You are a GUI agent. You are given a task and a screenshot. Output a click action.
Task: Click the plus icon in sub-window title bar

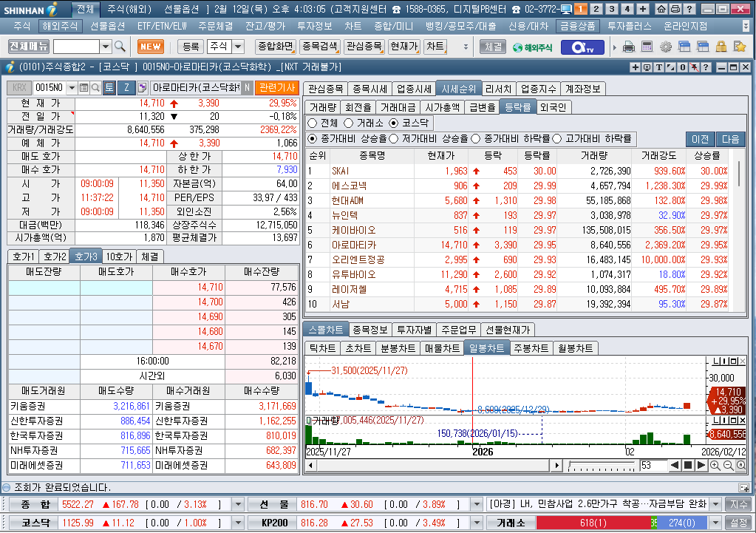point(635,67)
